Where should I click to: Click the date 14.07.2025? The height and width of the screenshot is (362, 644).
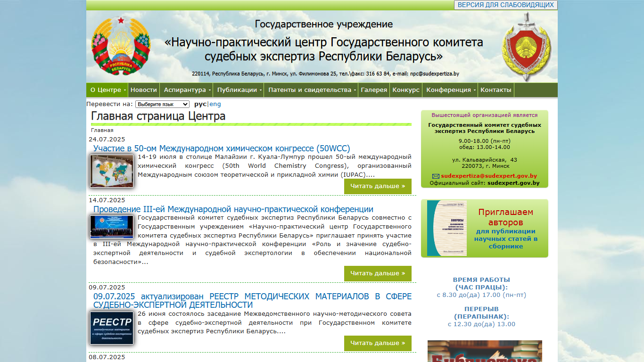tap(107, 200)
